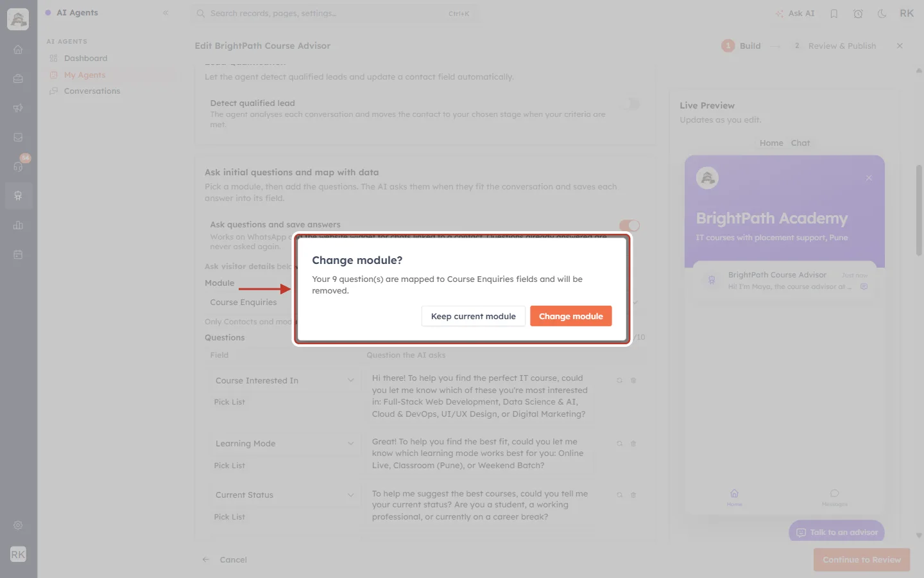
Task: Click the 'Live Preview' heading
Action: (x=707, y=105)
